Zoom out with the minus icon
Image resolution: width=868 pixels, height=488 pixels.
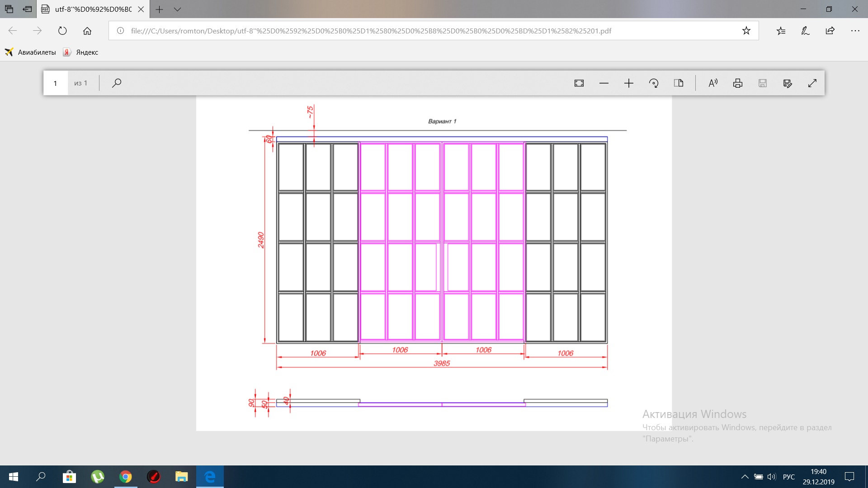pyautogui.click(x=604, y=83)
